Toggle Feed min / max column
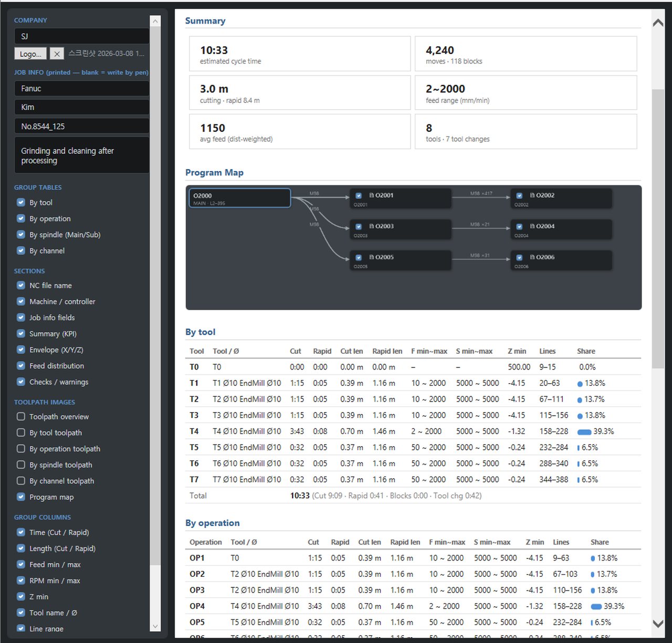The height and width of the screenshot is (643, 672). point(21,564)
